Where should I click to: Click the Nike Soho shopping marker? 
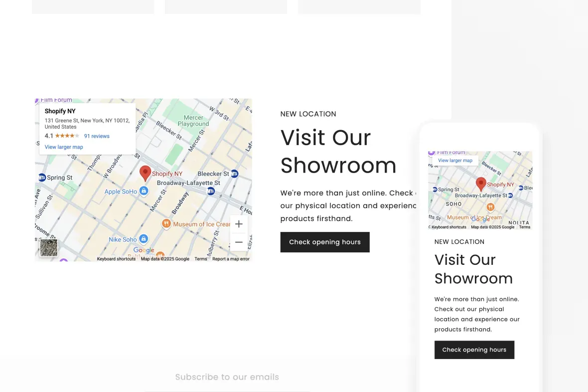click(144, 239)
